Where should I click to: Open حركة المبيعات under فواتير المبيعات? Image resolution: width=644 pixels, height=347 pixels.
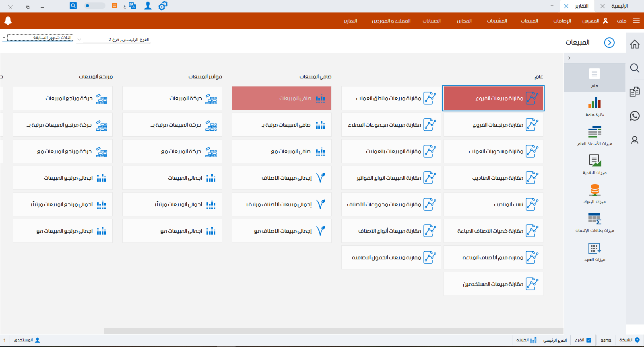(172, 98)
